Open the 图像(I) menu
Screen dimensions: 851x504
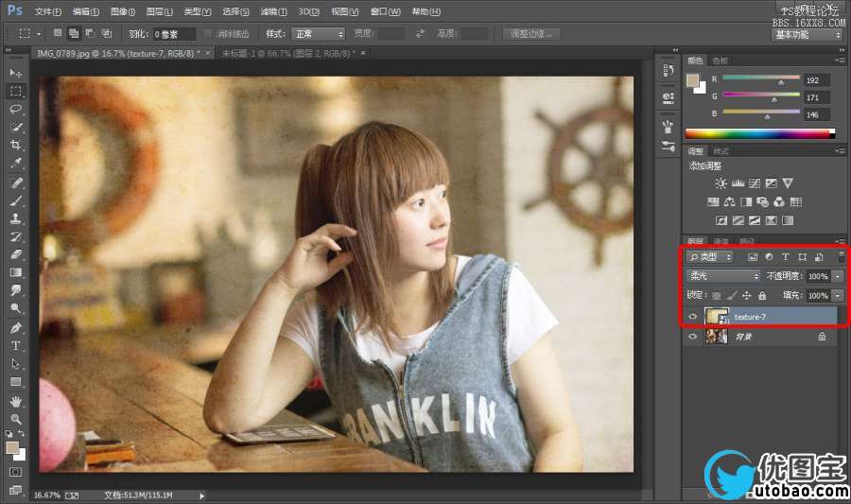tap(123, 11)
